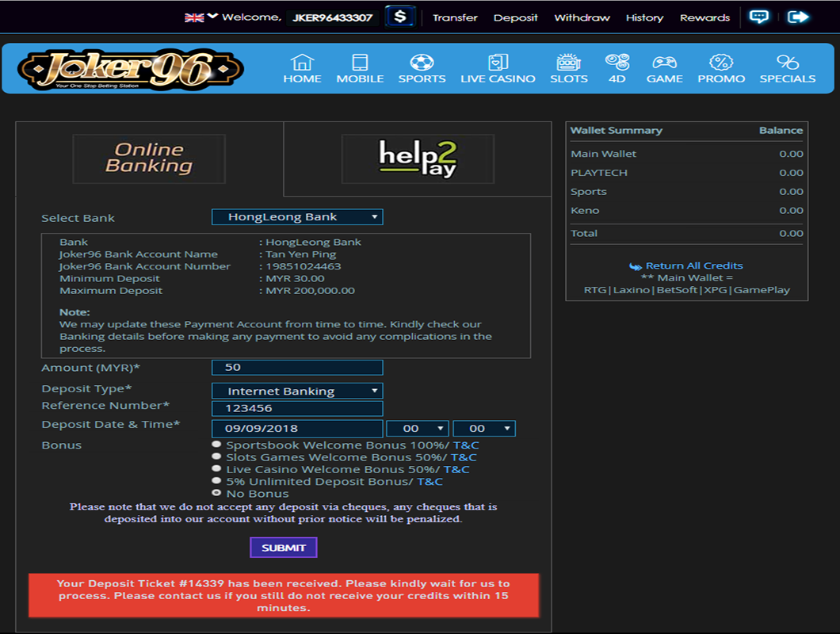
Task: Open the Sports soccer ball icon
Action: tap(422, 63)
